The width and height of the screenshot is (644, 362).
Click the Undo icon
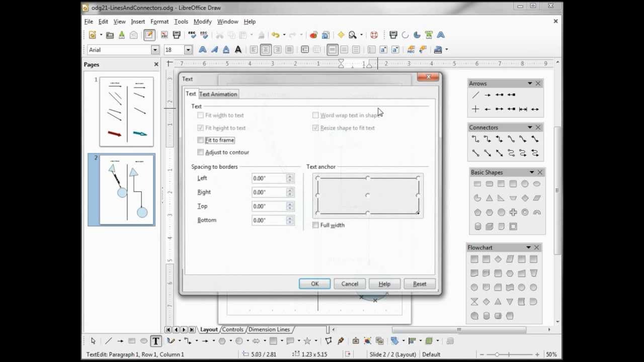[x=275, y=35]
